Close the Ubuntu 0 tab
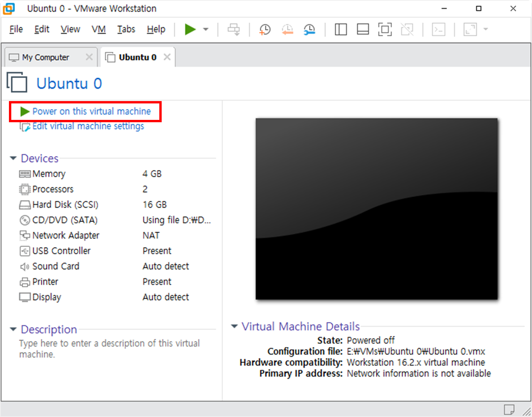The height and width of the screenshot is (417, 532). pos(167,57)
